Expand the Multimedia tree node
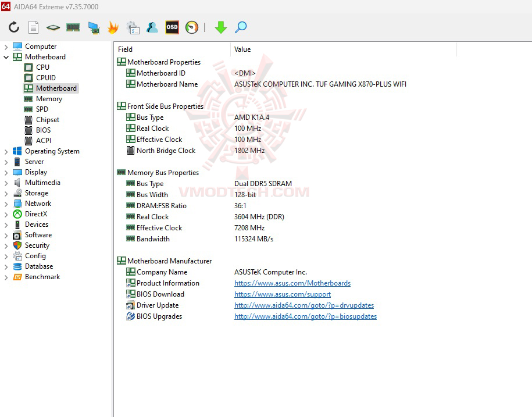This screenshot has width=532, height=417. click(6, 183)
